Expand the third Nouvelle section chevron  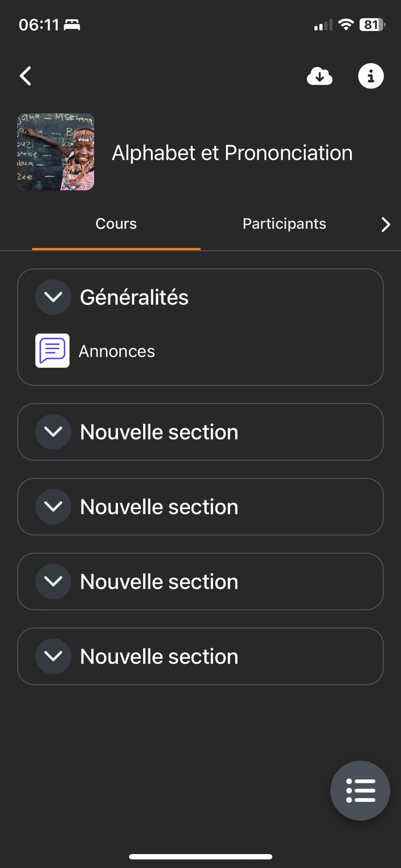click(53, 581)
